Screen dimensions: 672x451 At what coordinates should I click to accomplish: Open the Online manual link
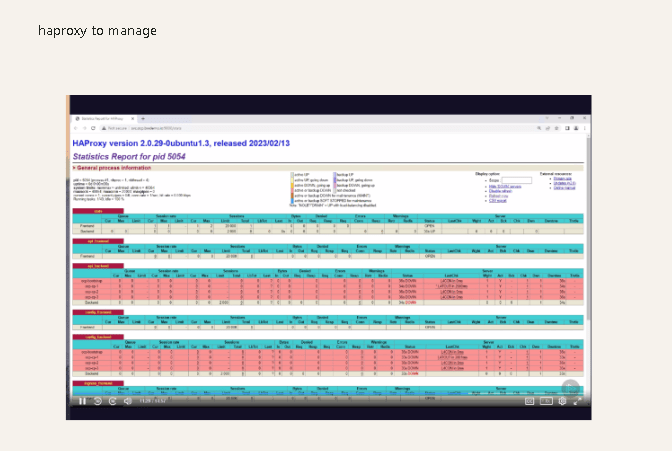coord(564,188)
